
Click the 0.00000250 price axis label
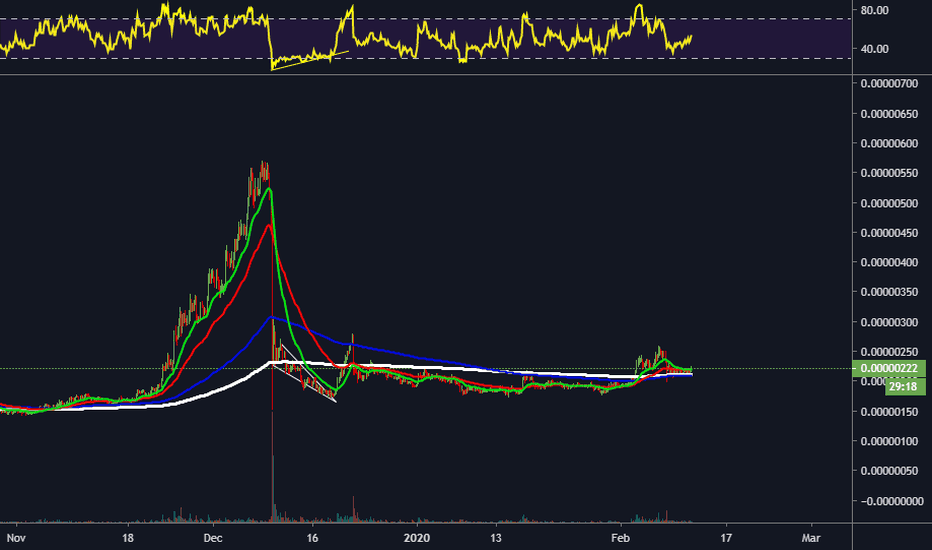[889, 352]
